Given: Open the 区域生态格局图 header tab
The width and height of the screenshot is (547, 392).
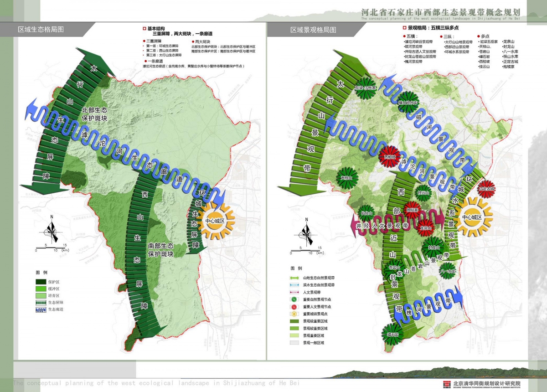Looking at the screenshot, I should coord(41,29).
